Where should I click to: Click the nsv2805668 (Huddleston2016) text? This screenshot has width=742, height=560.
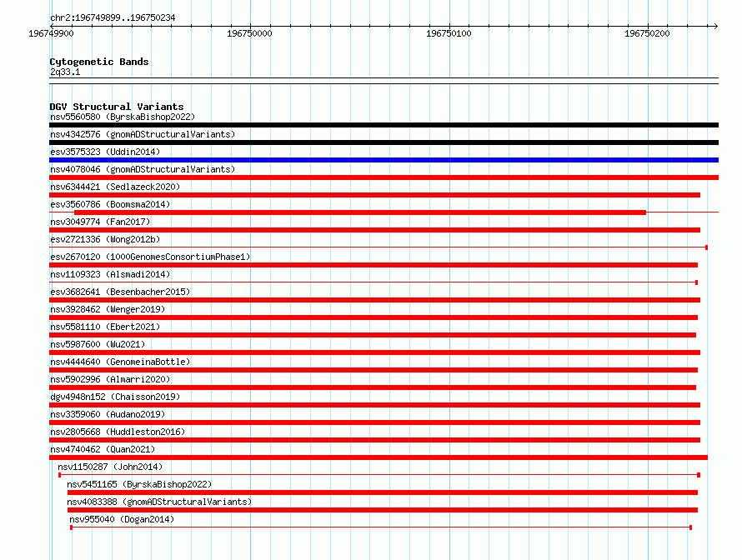[x=118, y=432]
